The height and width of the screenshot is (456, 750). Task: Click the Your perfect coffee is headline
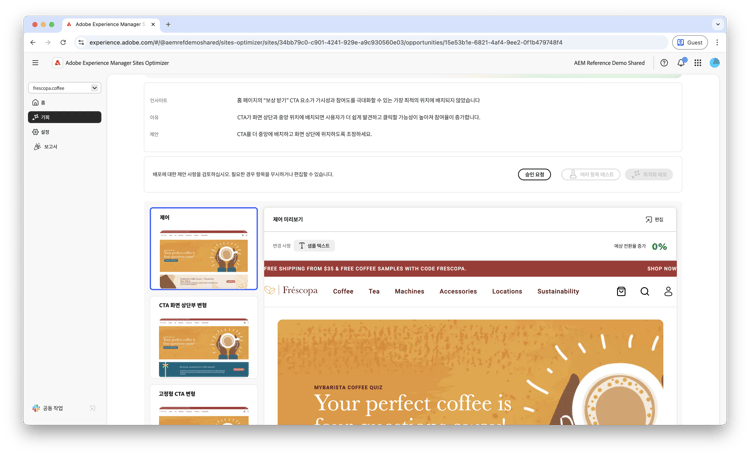[413, 403]
